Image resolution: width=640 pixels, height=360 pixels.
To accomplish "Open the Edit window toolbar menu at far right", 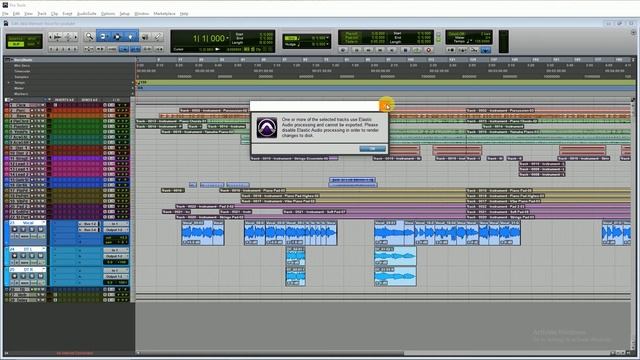I will [x=633, y=33].
